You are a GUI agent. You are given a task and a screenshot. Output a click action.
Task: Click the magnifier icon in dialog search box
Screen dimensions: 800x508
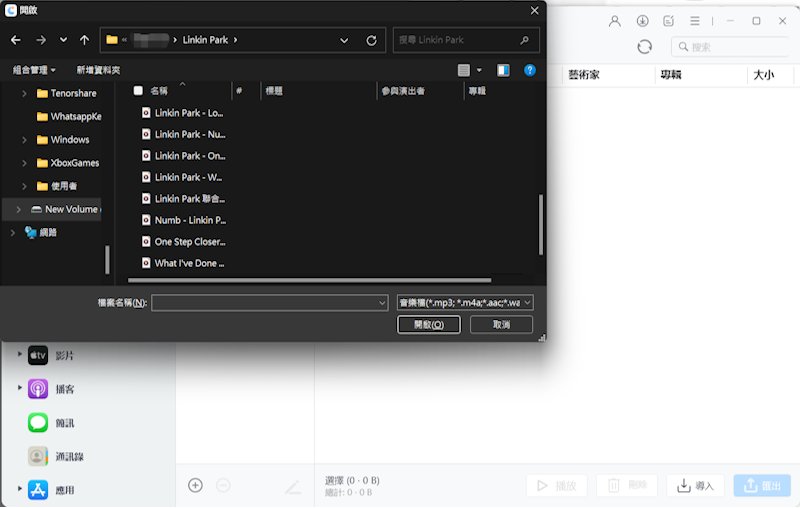click(x=524, y=40)
